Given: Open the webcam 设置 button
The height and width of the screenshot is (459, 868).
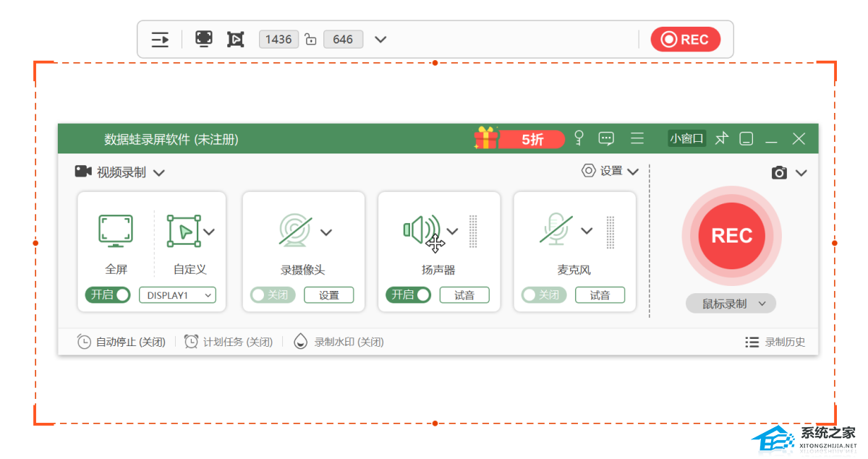Looking at the screenshot, I should click(329, 295).
